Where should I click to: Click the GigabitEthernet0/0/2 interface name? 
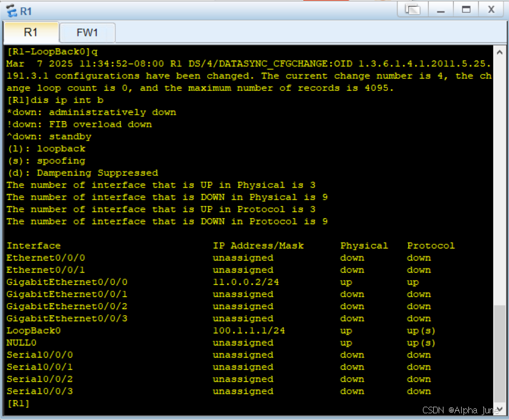coord(67,306)
